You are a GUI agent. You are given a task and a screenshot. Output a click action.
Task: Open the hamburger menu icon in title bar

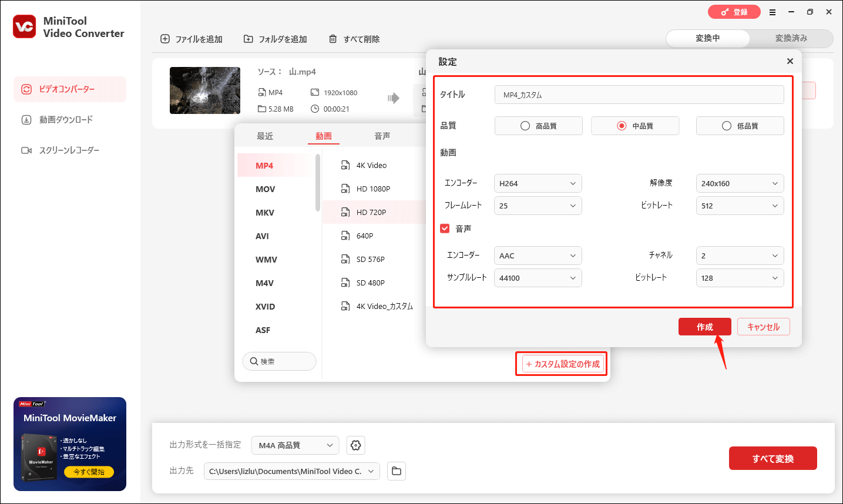pos(773,12)
